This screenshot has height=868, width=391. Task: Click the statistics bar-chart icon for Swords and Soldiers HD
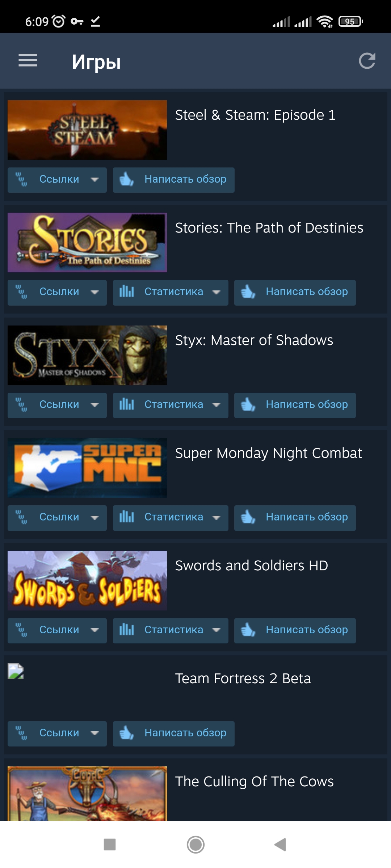click(127, 630)
